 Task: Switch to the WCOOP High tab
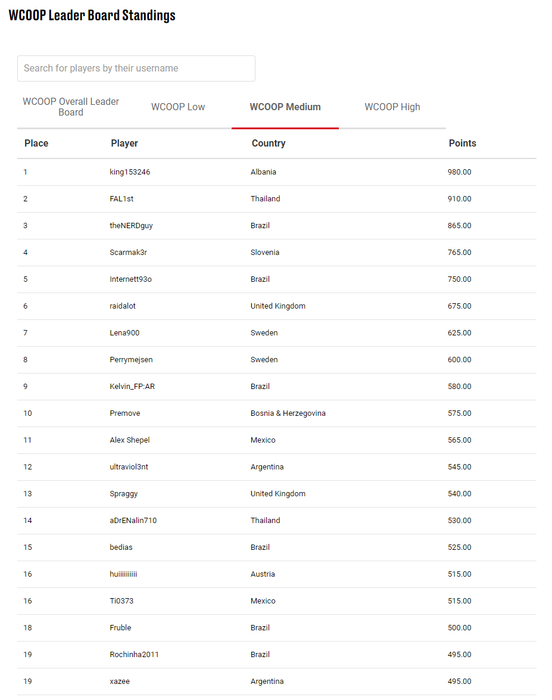coord(392,107)
